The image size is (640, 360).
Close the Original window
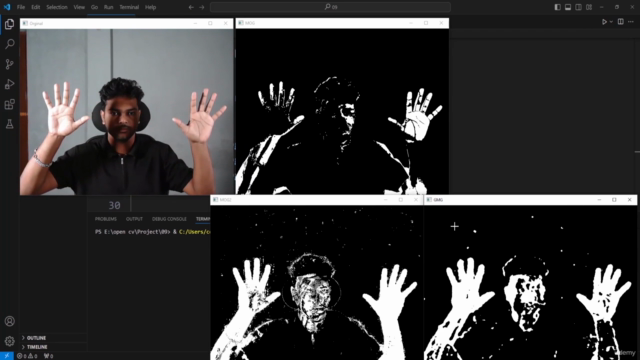pos(226,23)
